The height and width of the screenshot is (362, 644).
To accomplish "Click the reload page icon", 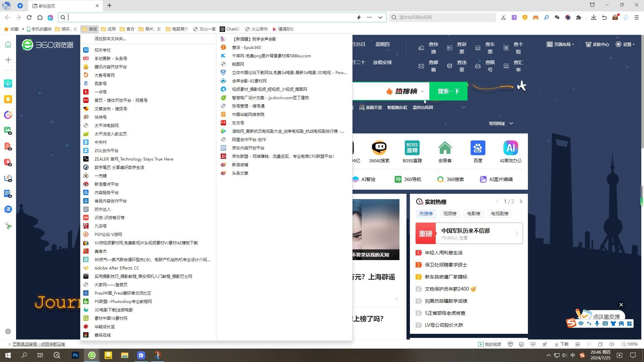I will [29, 17].
